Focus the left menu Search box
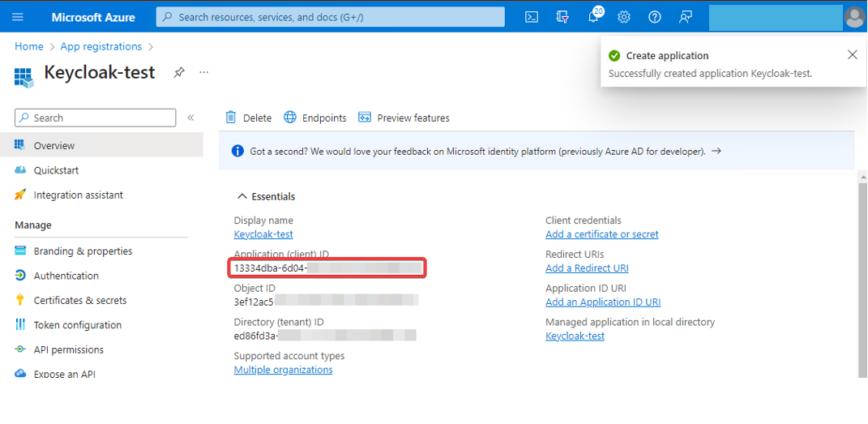868x424 pixels. [x=95, y=118]
